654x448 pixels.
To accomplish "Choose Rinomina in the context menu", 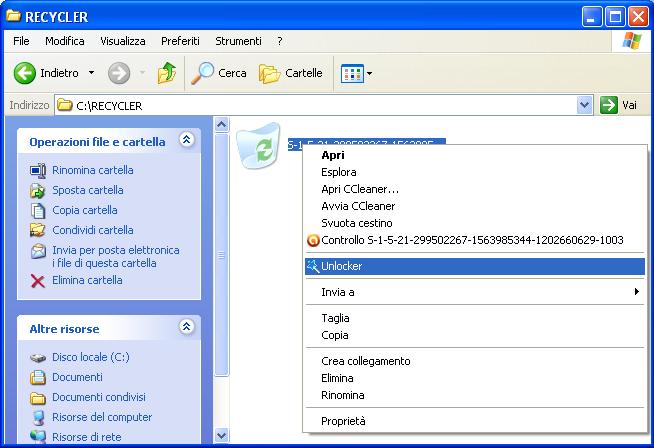I will (x=475, y=395).
